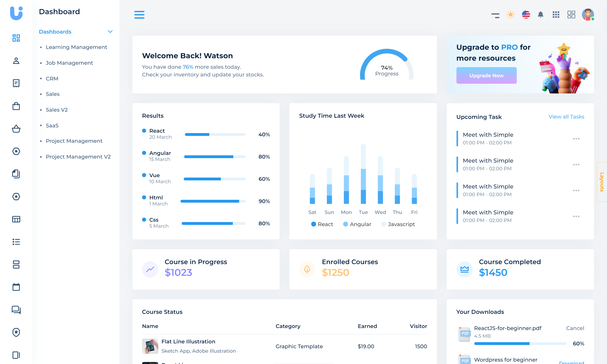Toggle React legend in study chart
Image resolution: width=607 pixels, height=364 pixels.
(322, 224)
